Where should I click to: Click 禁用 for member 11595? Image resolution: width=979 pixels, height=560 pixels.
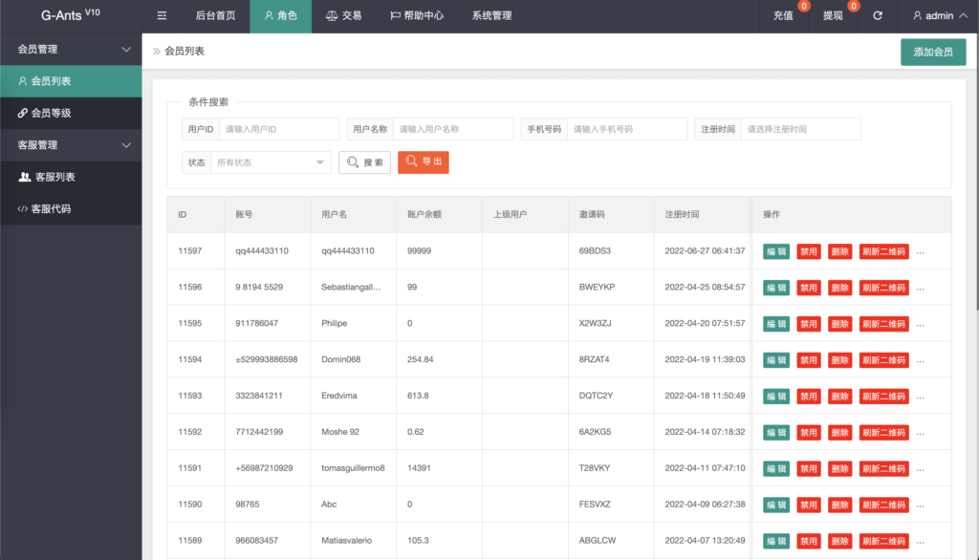[809, 324]
